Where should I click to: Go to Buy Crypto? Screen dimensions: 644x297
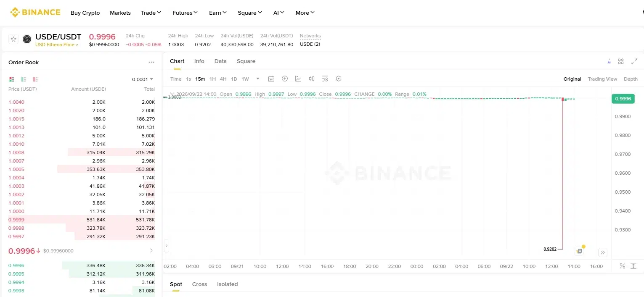tap(85, 13)
